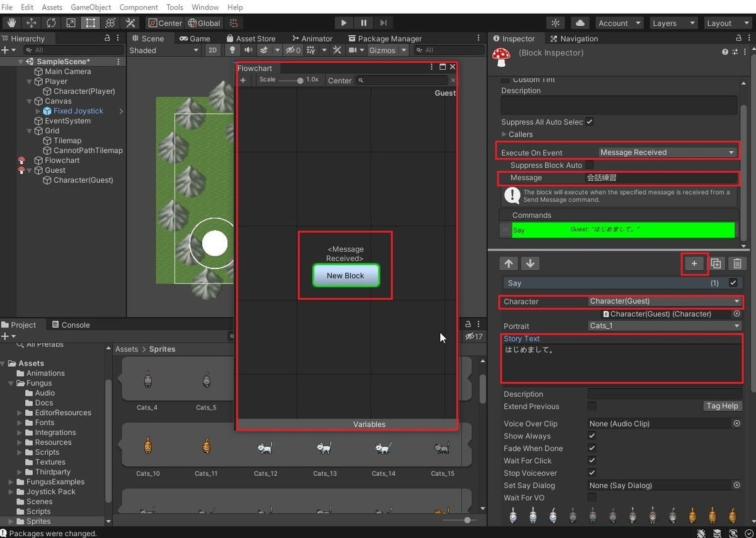Screen dimensions: 756x538
Task: Pause the game playback
Action: (x=364, y=23)
